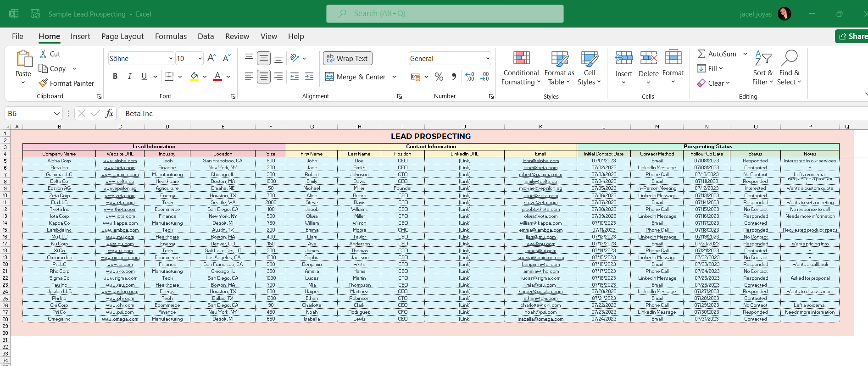Click the AutoSum sigma icon

701,54
